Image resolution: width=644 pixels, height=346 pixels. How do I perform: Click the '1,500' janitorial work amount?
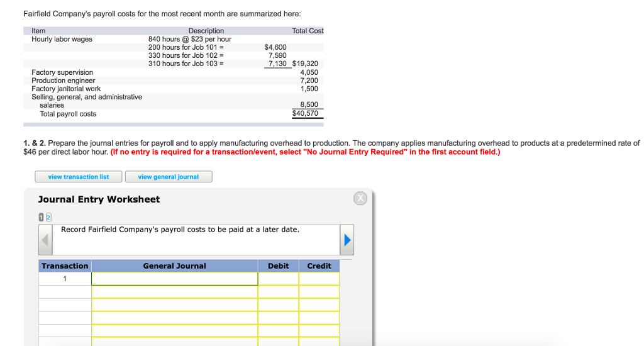click(x=309, y=89)
